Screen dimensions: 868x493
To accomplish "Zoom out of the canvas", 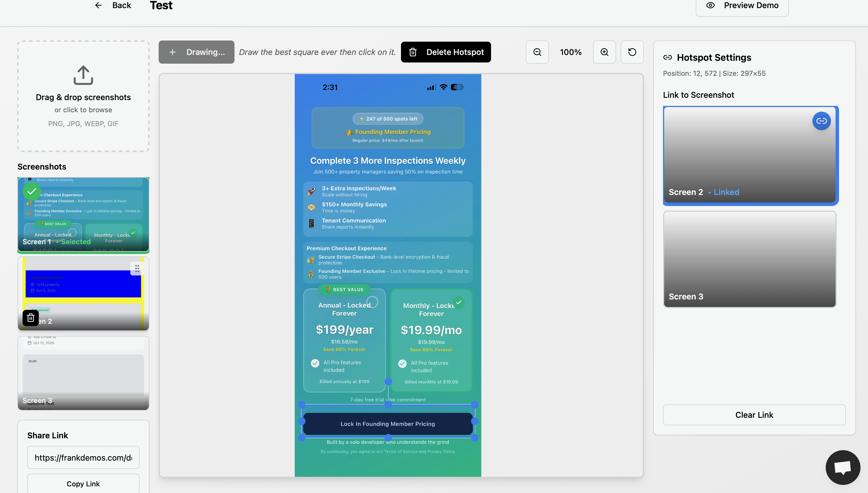I will coord(537,52).
